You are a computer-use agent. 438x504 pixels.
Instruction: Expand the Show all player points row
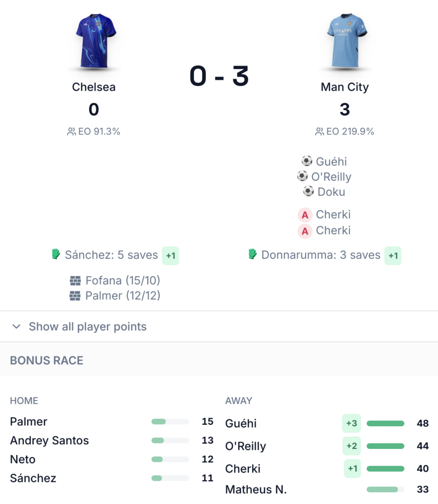[88, 326]
